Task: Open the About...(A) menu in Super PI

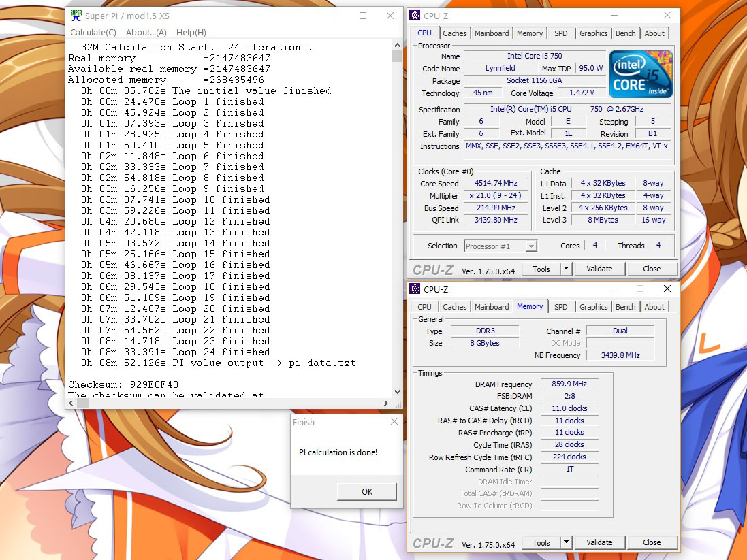Action: [x=146, y=33]
